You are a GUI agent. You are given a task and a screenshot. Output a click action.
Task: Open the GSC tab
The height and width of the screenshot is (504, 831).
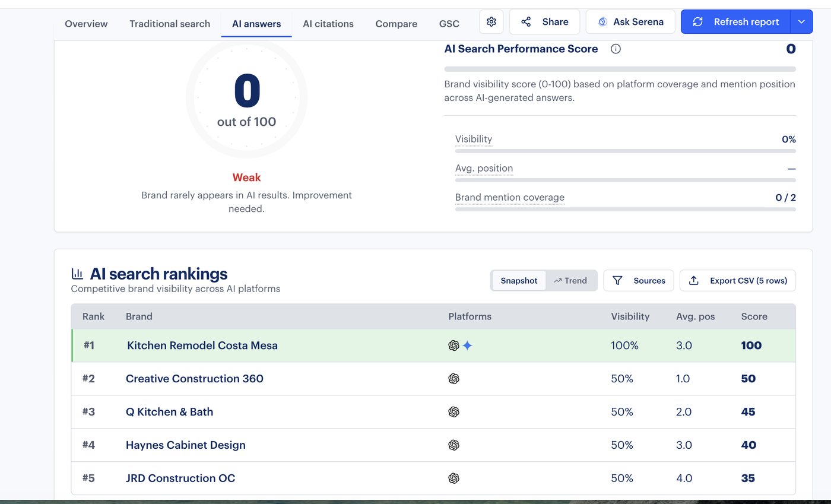click(449, 24)
